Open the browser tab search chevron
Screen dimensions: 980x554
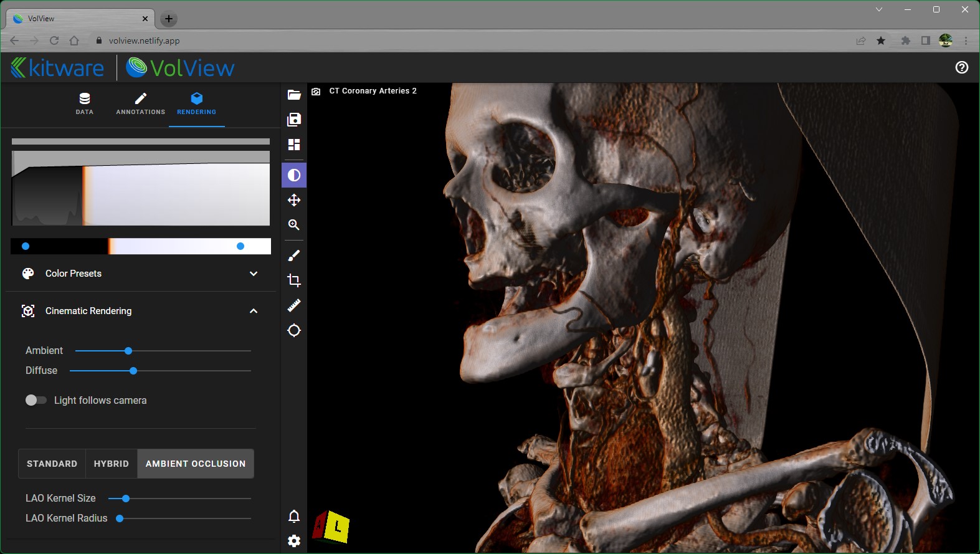pyautogui.click(x=879, y=9)
